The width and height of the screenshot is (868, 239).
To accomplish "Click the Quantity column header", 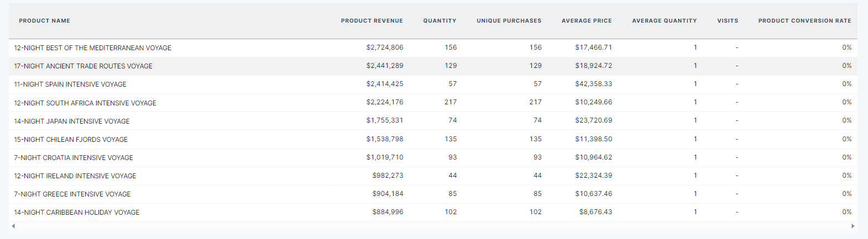I will (440, 21).
